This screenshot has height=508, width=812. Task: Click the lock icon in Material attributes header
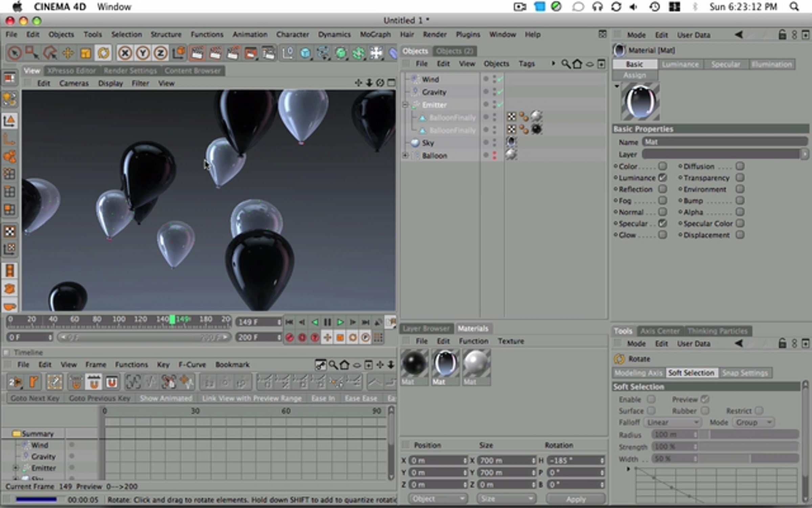click(782, 35)
